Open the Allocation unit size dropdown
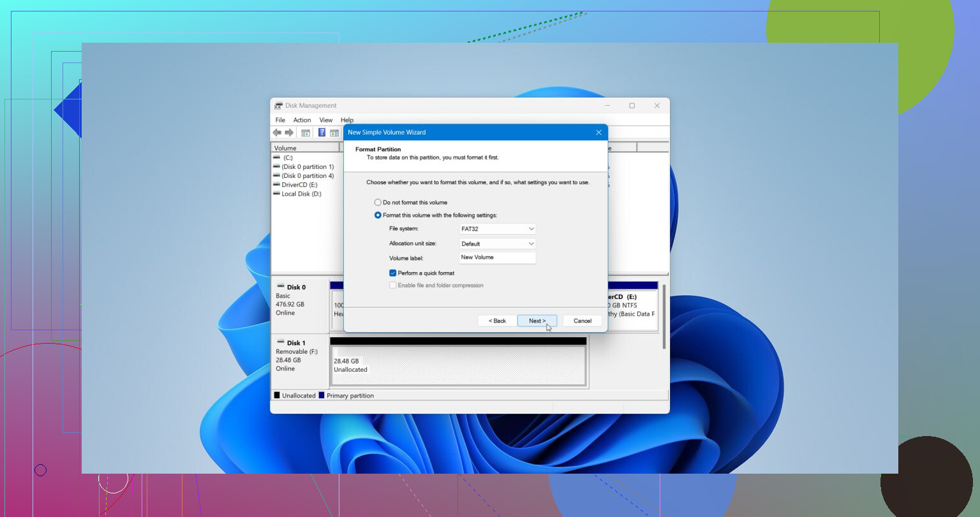The width and height of the screenshot is (980, 517). click(x=498, y=244)
